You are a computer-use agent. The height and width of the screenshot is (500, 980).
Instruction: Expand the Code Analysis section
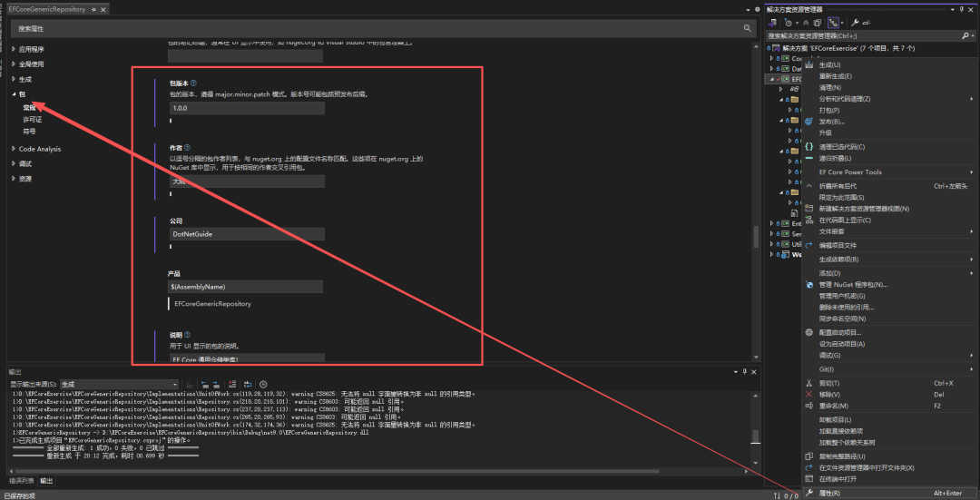14,149
